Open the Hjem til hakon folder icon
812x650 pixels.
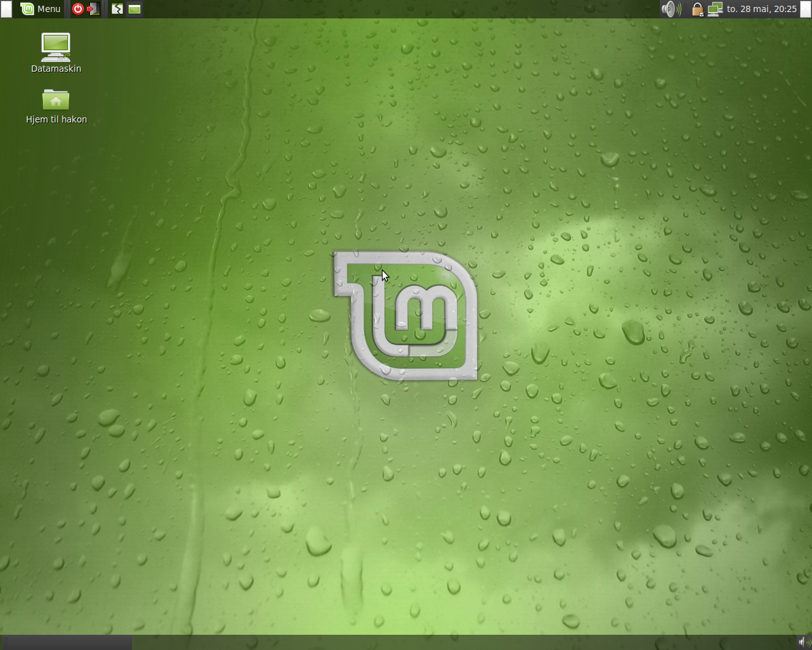tap(56, 106)
